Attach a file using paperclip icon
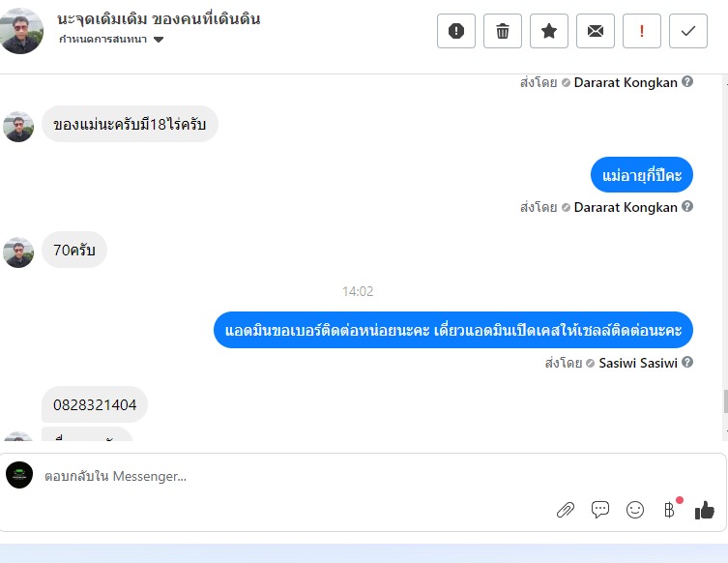 566,510
